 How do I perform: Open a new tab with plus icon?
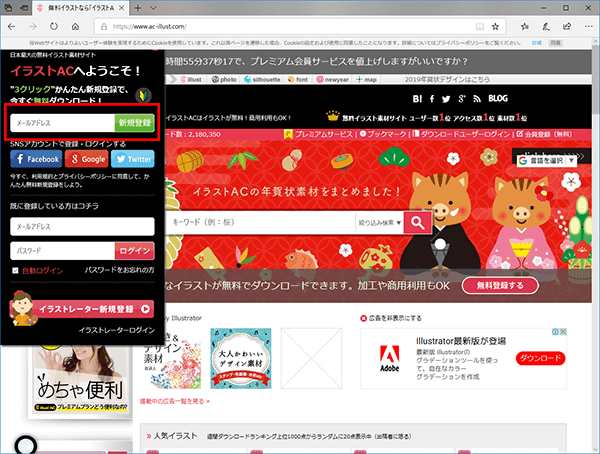tap(138, 8)
